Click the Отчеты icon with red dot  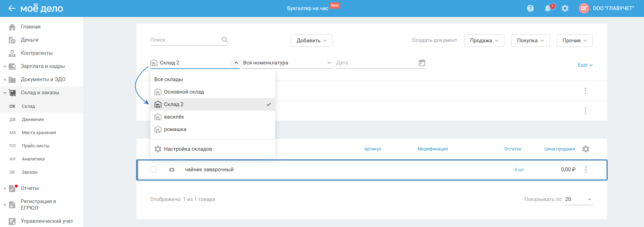tap(12, 188)
